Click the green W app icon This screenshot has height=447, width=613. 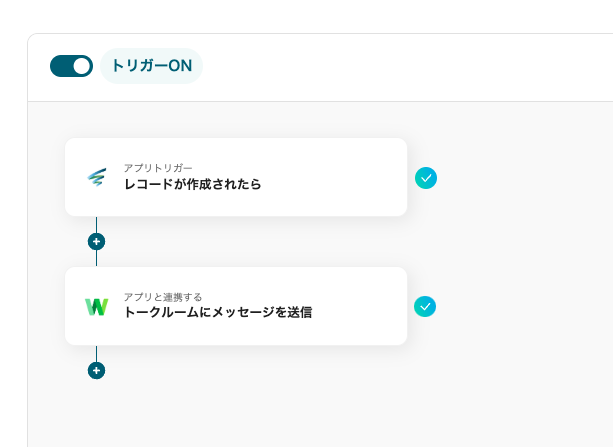96,306
